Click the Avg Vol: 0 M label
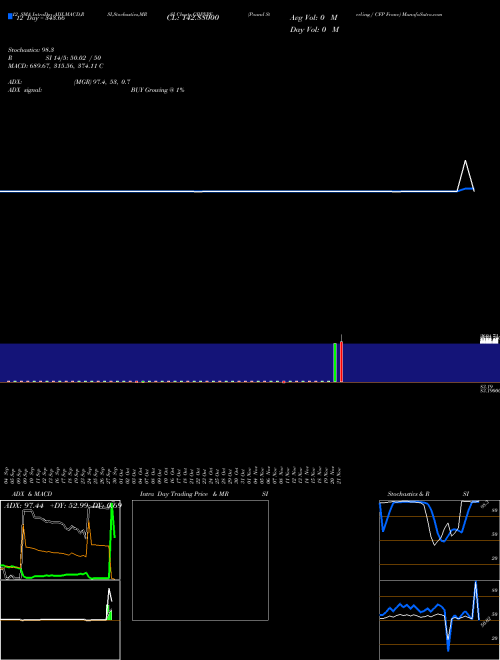500x660 pixels. coord(314,18)
